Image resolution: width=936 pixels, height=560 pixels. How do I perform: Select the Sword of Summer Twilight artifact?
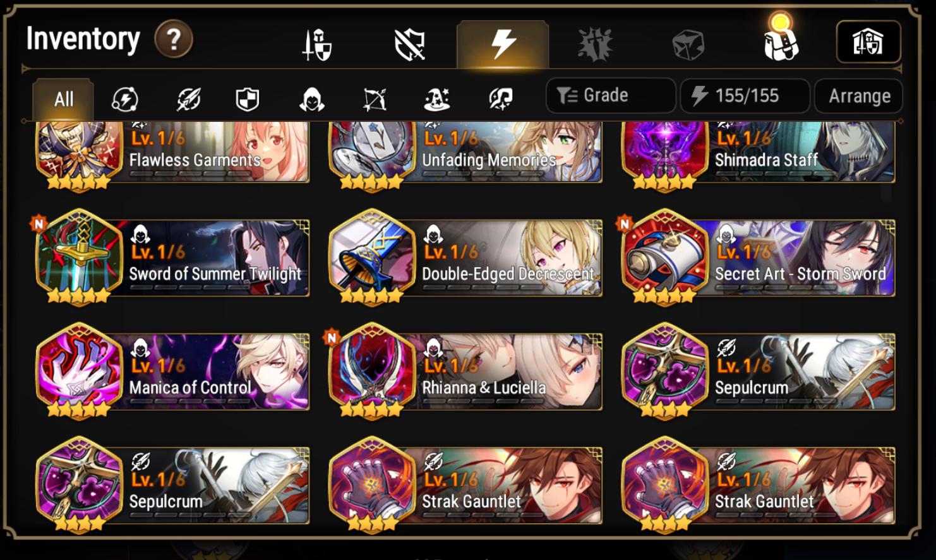(x=172, y=258)
